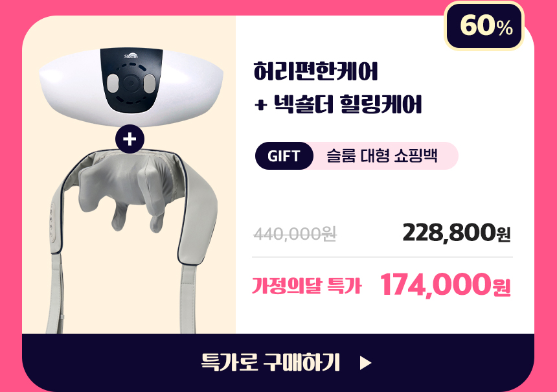Click the GIFT label badge
Screen dimensions: 557x392
tap(284, 156)
